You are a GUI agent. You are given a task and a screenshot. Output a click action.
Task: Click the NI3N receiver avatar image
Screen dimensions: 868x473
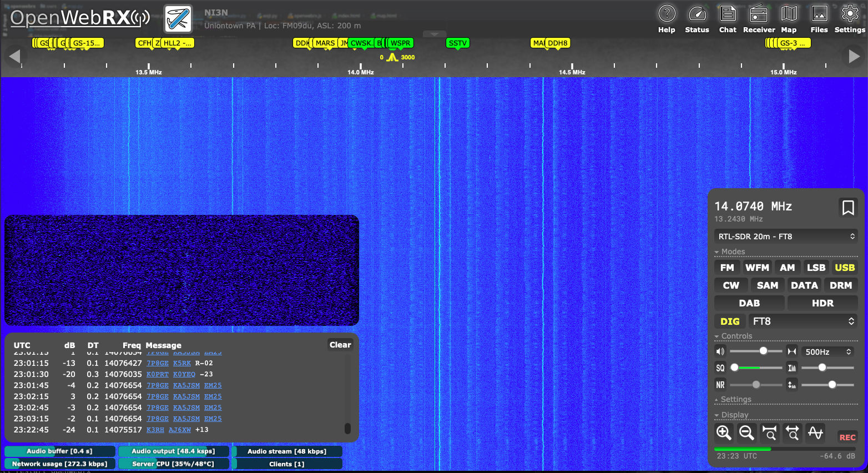click(178, 19)
